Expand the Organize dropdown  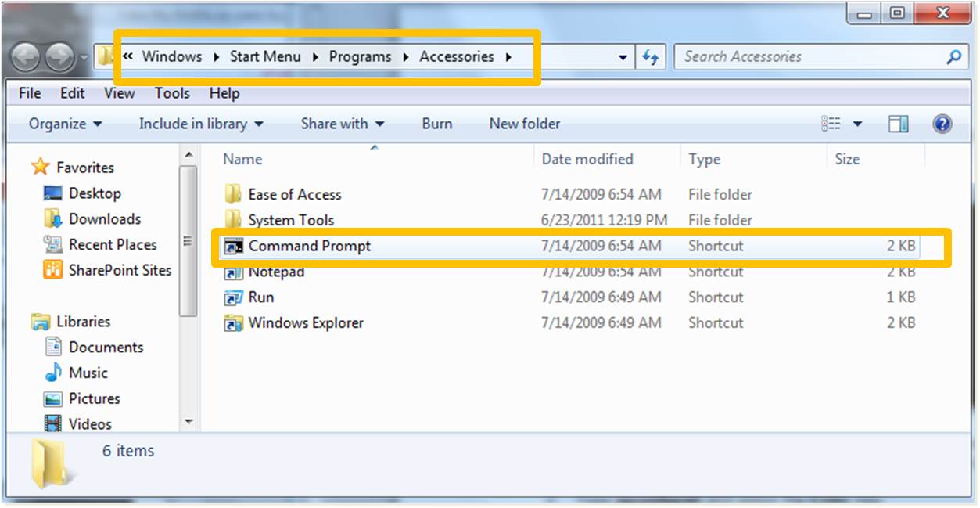[65, 124]
